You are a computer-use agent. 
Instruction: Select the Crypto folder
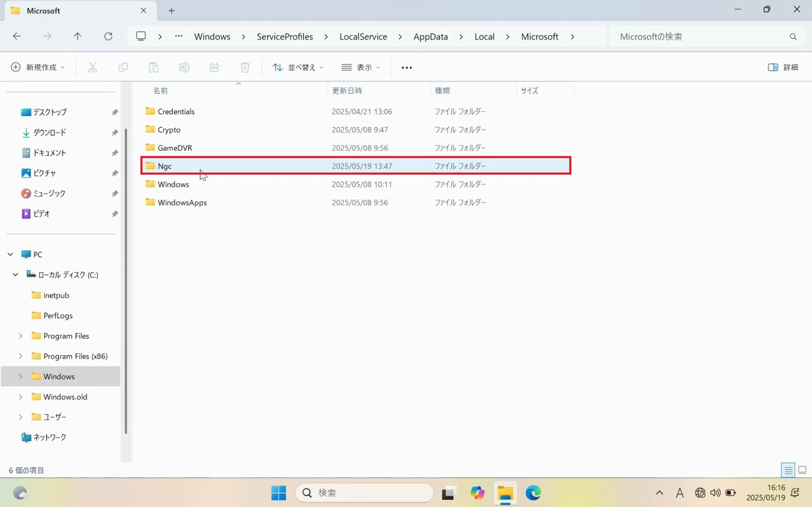(x=169, y=130)
